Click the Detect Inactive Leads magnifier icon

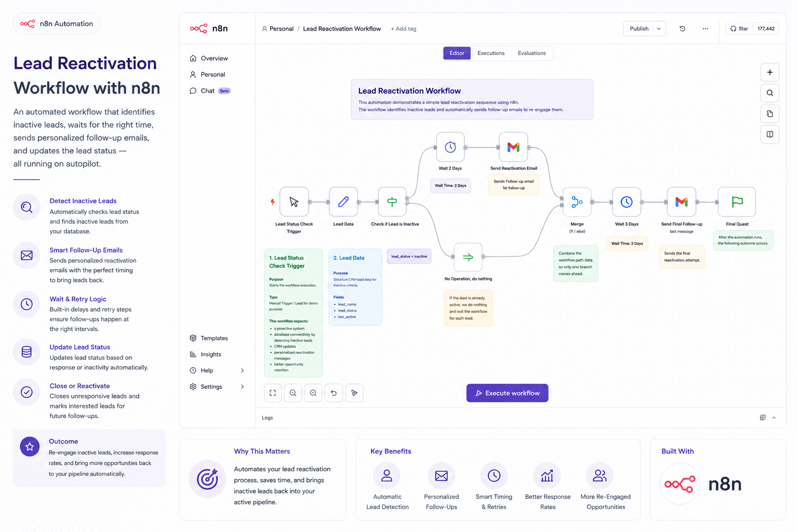26,207
